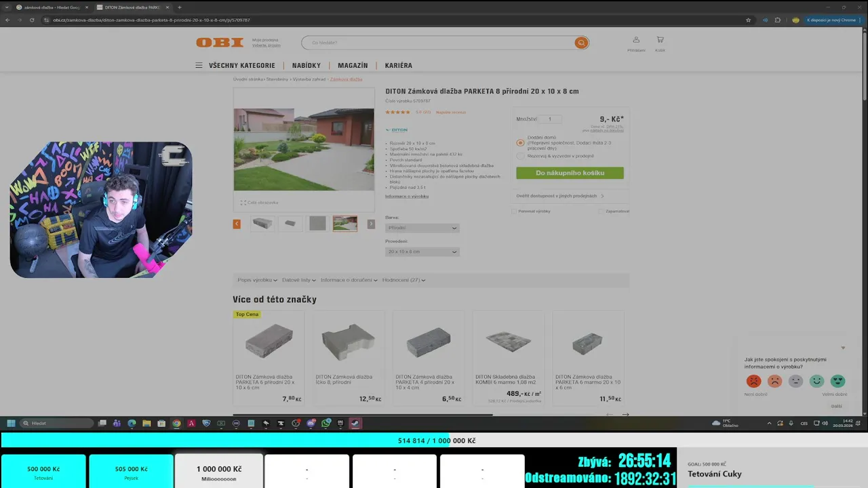
Task: Open Steam from the taskbar
Action: point(355,424)
